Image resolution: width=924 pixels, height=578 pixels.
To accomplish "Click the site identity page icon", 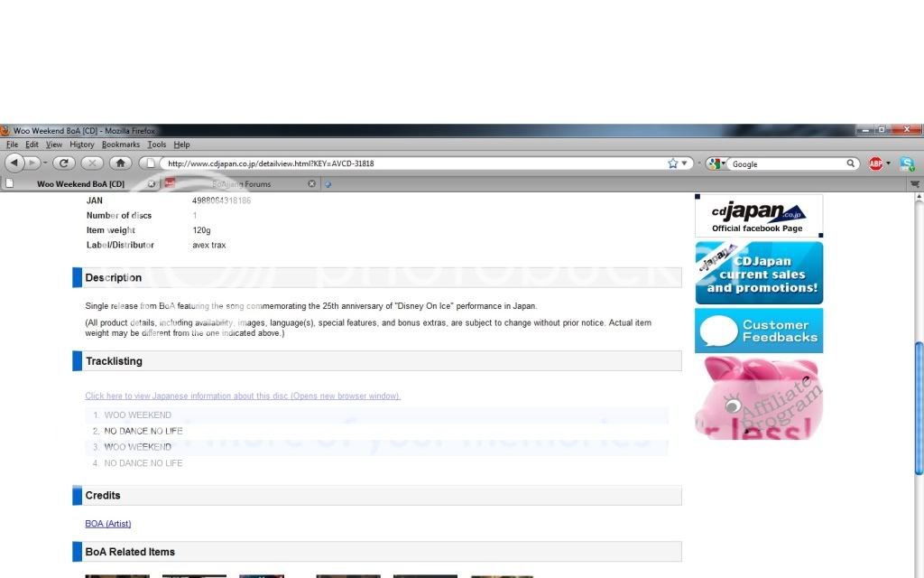I will click(150, 163).
